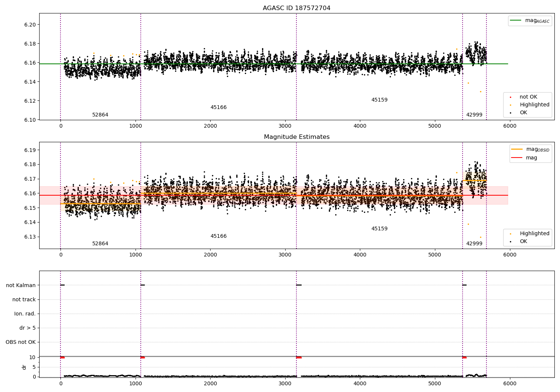Click red dr markers at x=0 in bottom plot

[x=62, y=358]
